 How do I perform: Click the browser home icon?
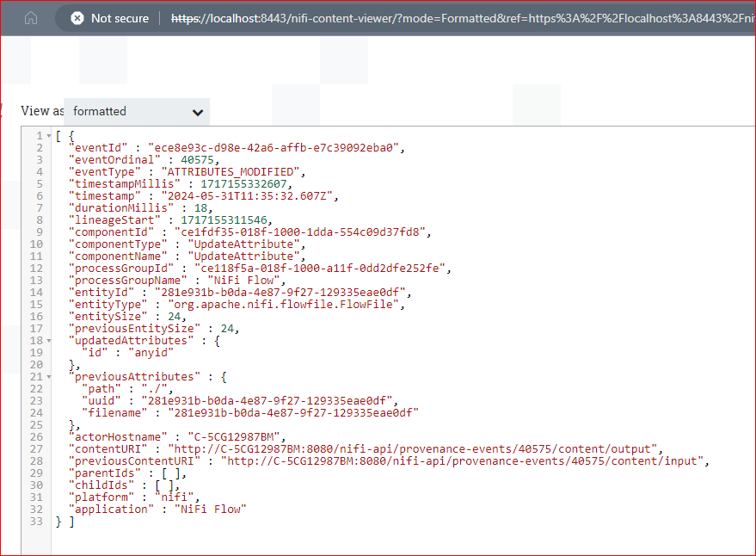(x=33, y=17)
